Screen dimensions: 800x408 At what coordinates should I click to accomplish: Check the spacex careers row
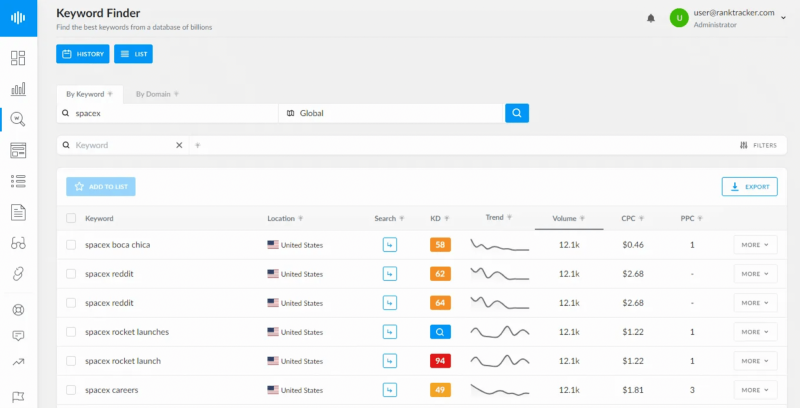tap(71, 390)
